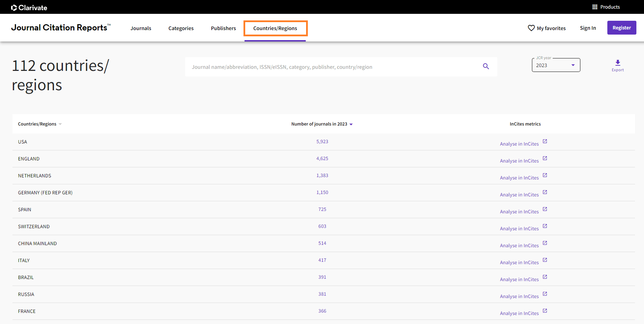644x324 pixels.
Task: Click the Export download icon
Action: tap(618, 63)
